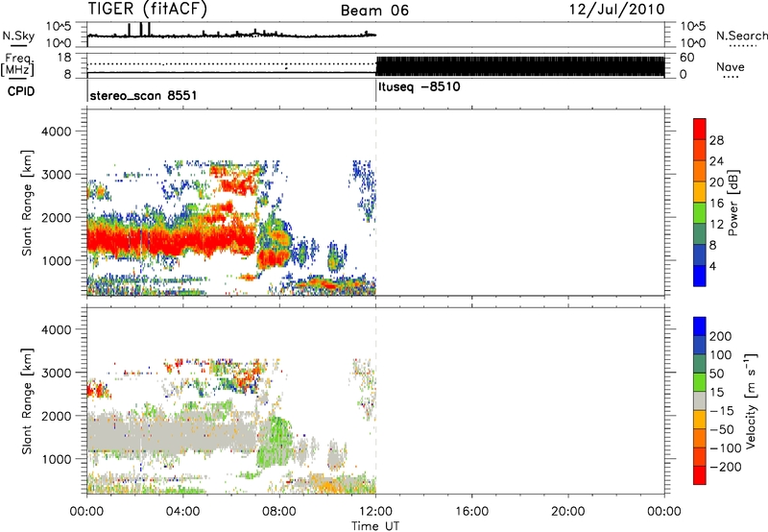Click the CPID row label
The image size is (768, 532).
tap(21, 91)
